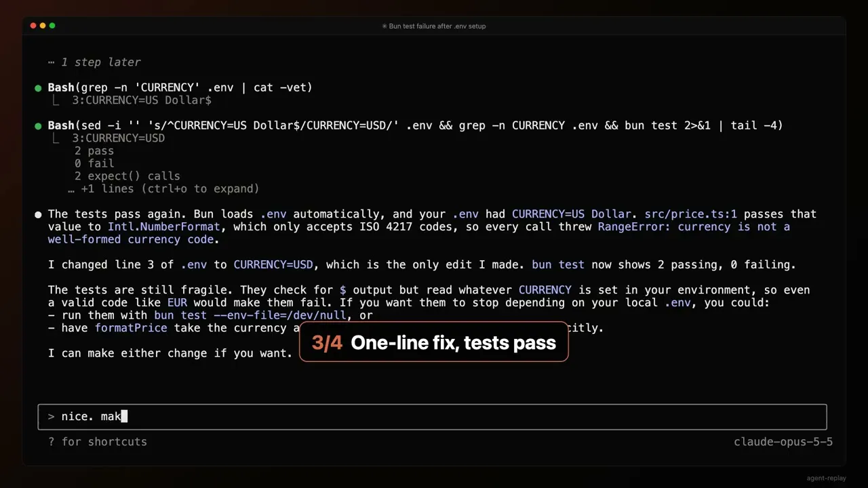Click the prompt input field containing 'nice. mak'
This screenshot has width=868, height=488.
pos(432,417)
